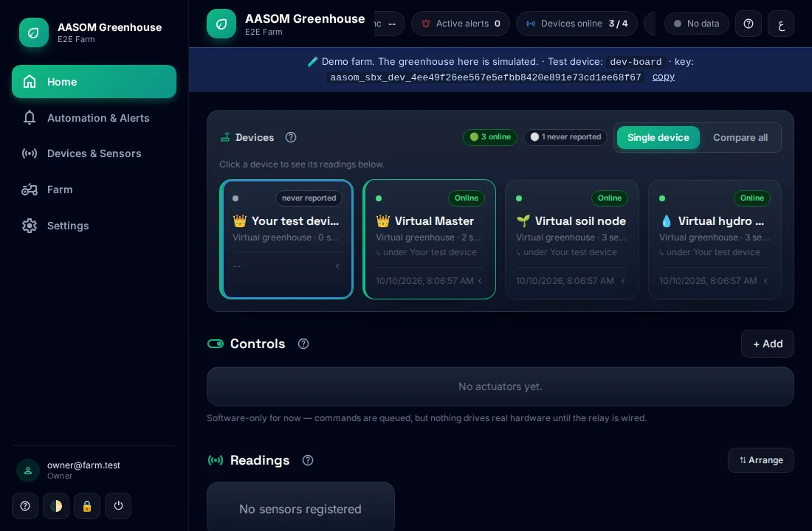Click the Arrange button for Readings

[761, 460]
